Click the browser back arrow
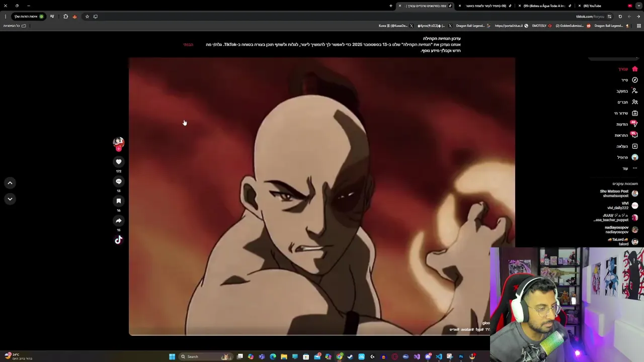Viewport: 644px width, 362px height. (638, 17)
